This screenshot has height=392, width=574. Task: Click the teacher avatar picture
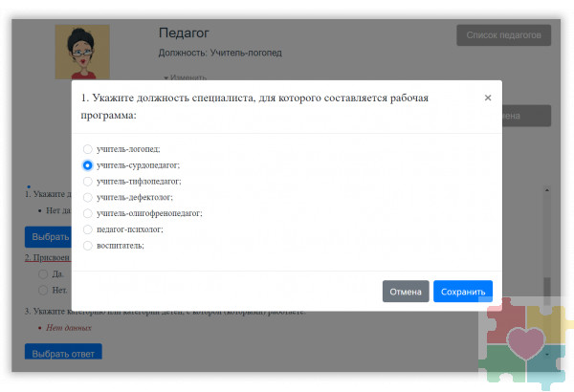click(82, 53)
